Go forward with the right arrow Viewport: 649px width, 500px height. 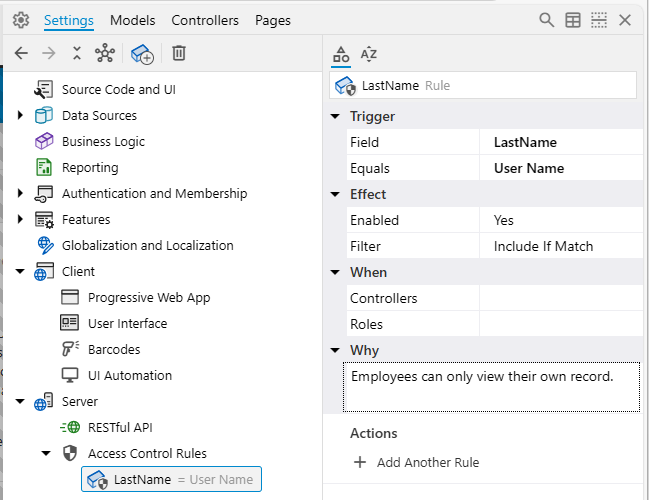(49, 53)
